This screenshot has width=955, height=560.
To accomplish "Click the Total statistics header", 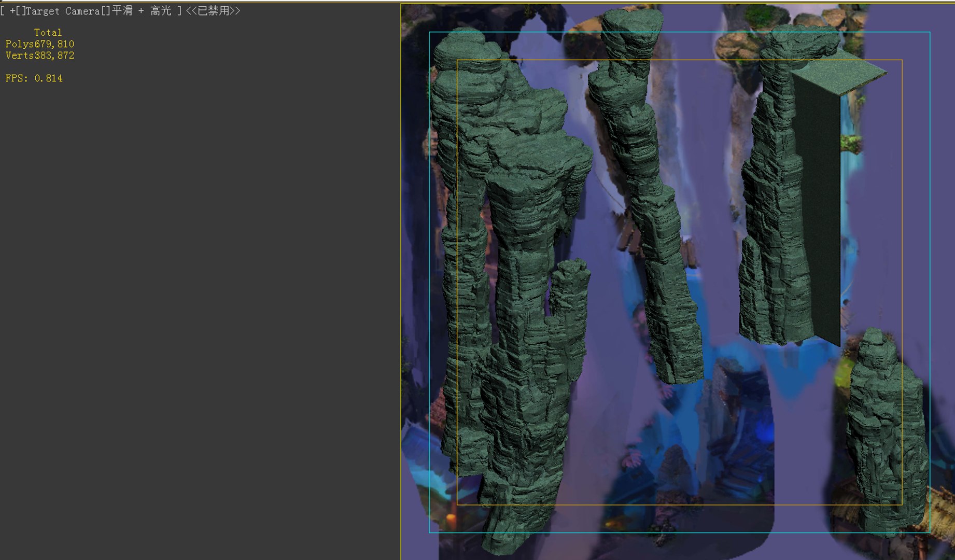I will pos(48,33).
